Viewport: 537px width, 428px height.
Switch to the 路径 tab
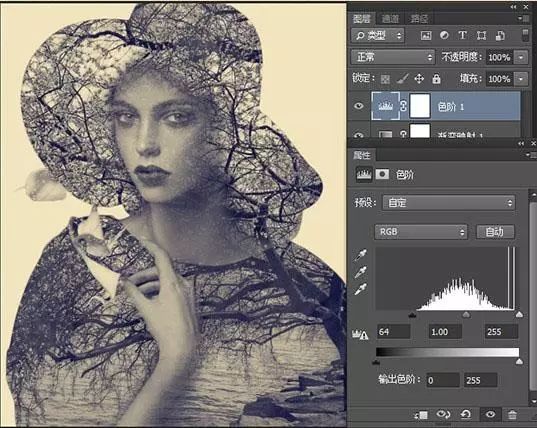pos(419,18)
